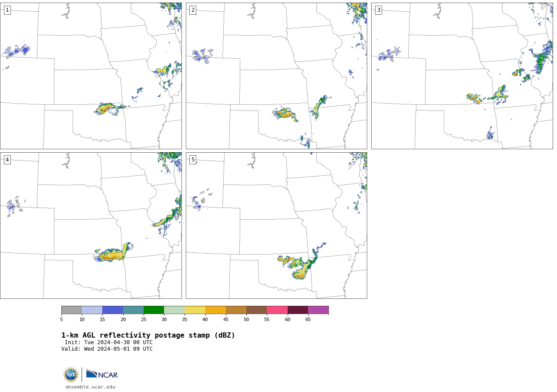Click the panel number label '2'
Viewport: 557px width, 392px height.
(193, 10)
